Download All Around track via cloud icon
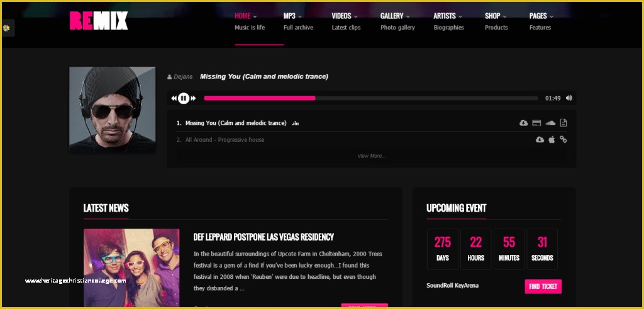 tap(540, 139)
